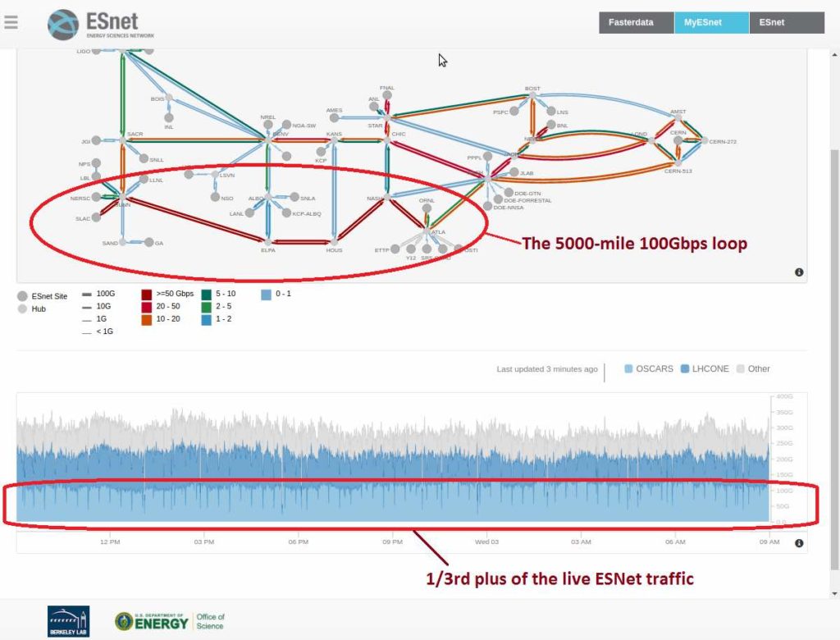Click the map info icon
This screenshot has height=640, width=840.
(x=799, y=272)
